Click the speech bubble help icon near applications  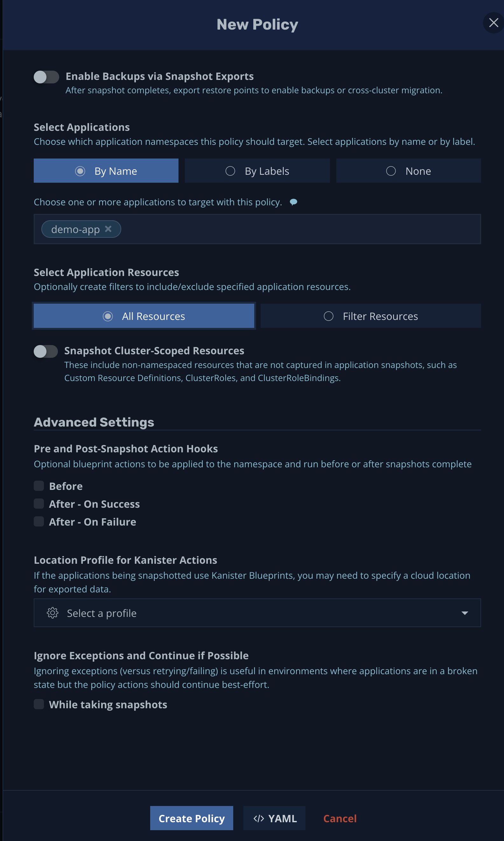[x=293, y=202]
